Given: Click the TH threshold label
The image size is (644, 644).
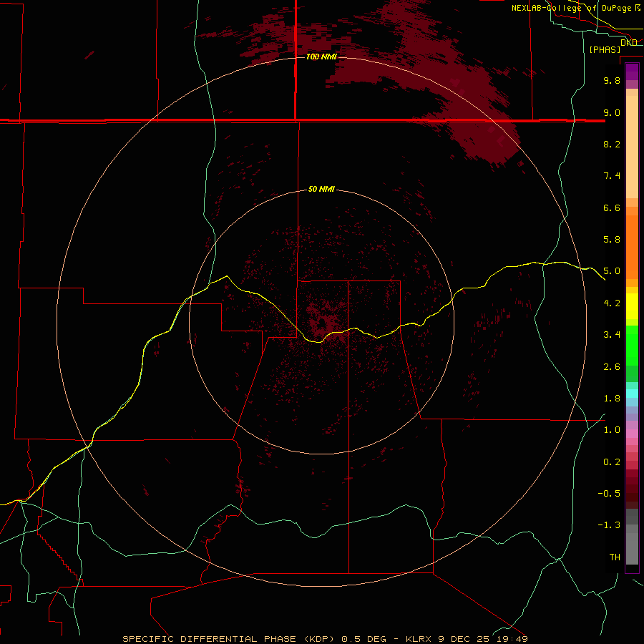Looking at the screenshot, I should point(615,557).
